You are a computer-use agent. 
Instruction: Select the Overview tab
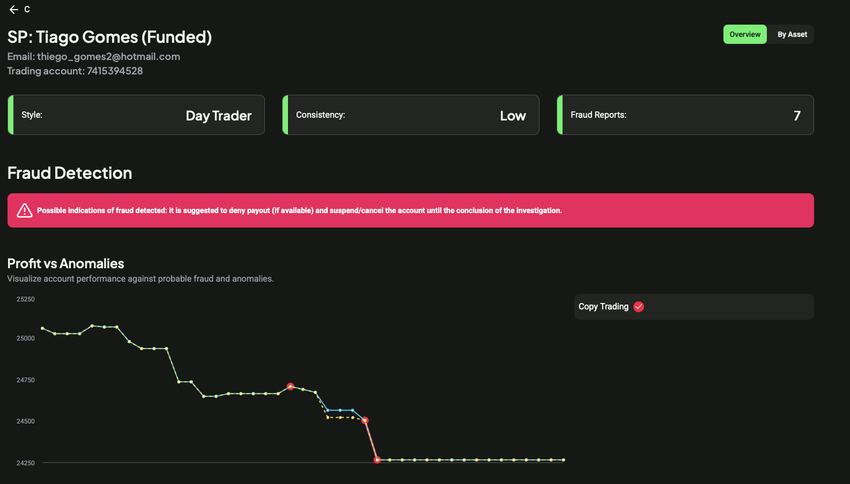(745, 34)
